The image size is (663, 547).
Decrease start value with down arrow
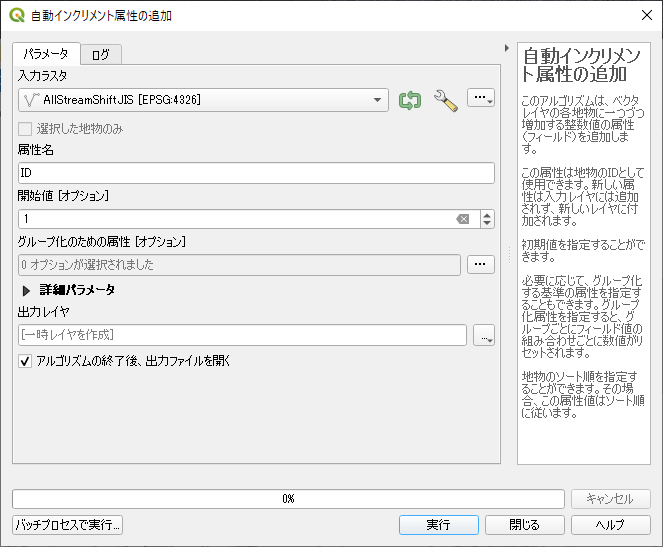(x=487, y=224)
